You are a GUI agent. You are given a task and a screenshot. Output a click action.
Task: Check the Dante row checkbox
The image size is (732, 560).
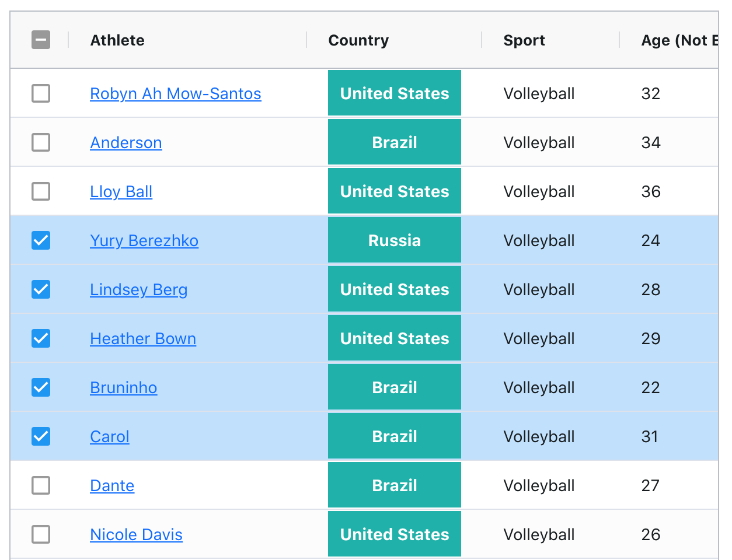pyautogui.click(x=41, y=485)
